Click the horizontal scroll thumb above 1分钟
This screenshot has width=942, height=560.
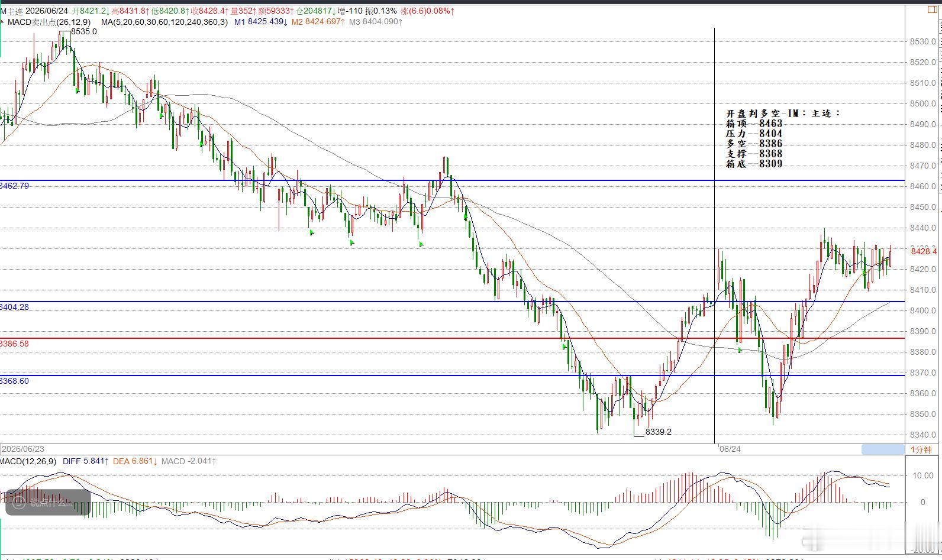point(883,449)
